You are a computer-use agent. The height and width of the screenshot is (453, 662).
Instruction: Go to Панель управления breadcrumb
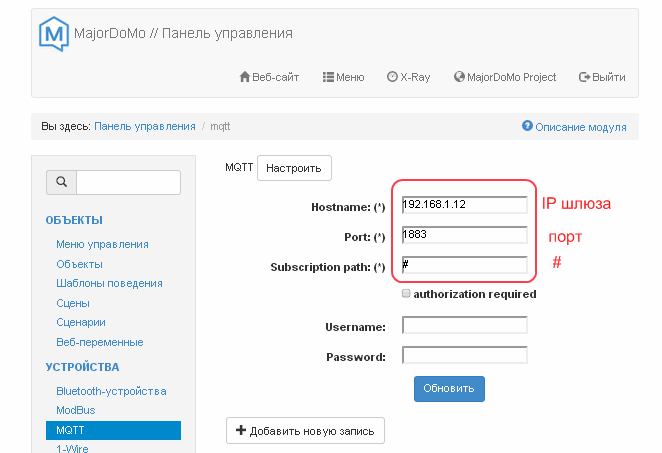click(x=145, y=127)
